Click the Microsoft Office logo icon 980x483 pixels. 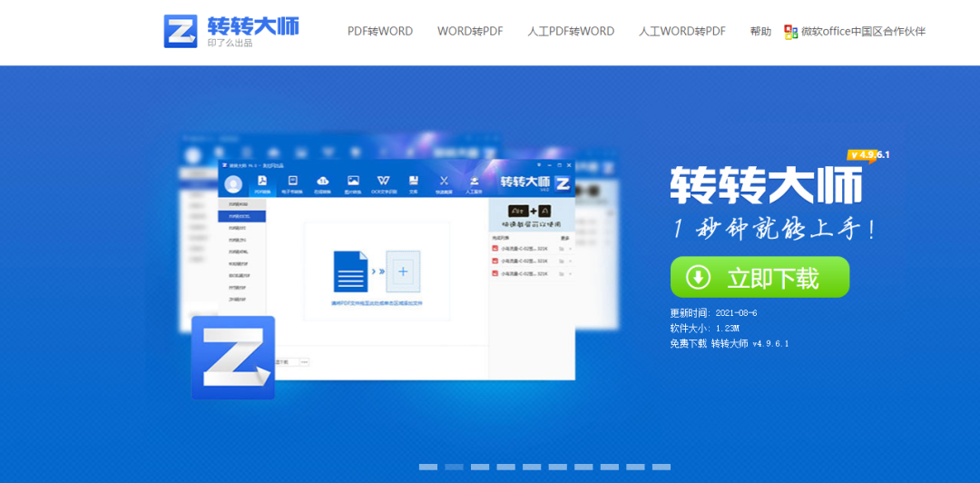pos(791,32)
